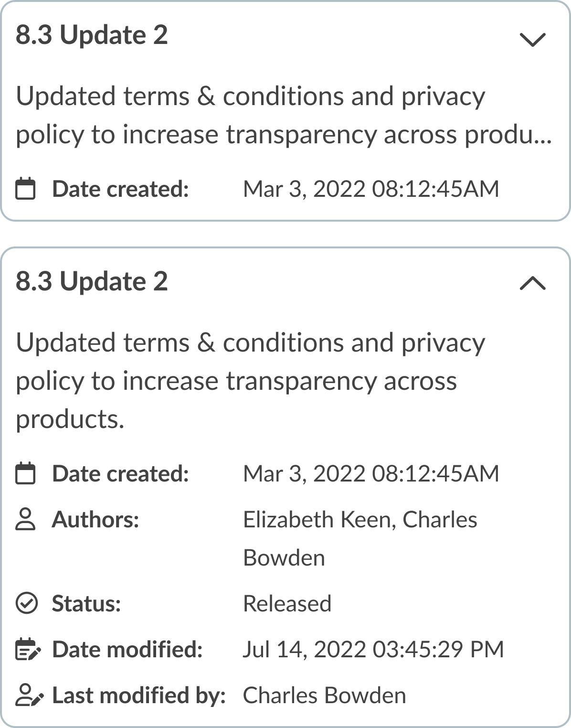This screenshot has width=571, height=728.
Task: Click the Status label
Action: click(86, 603)
